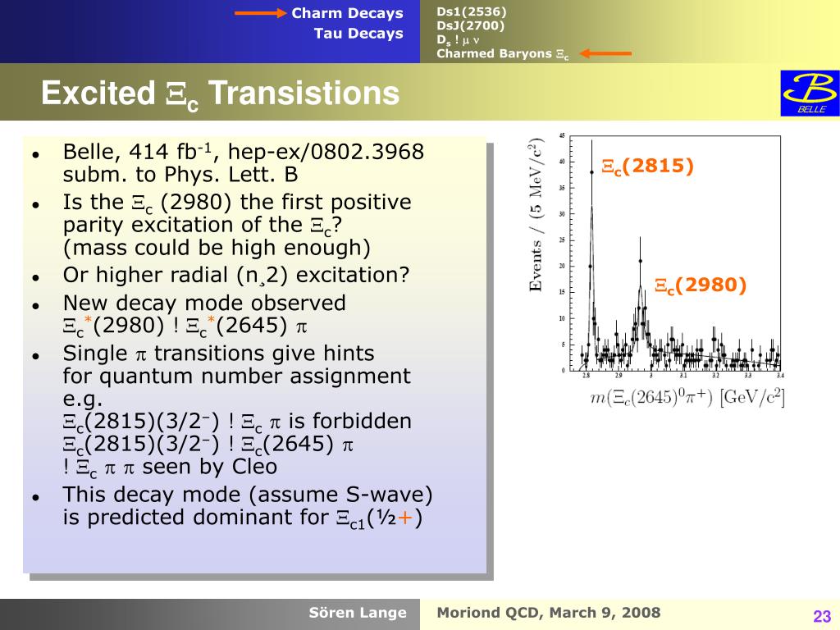Click the slide number 23
The width and height of the screenshot is (840, 630).
pyautogui.click(x=822, y=616)
